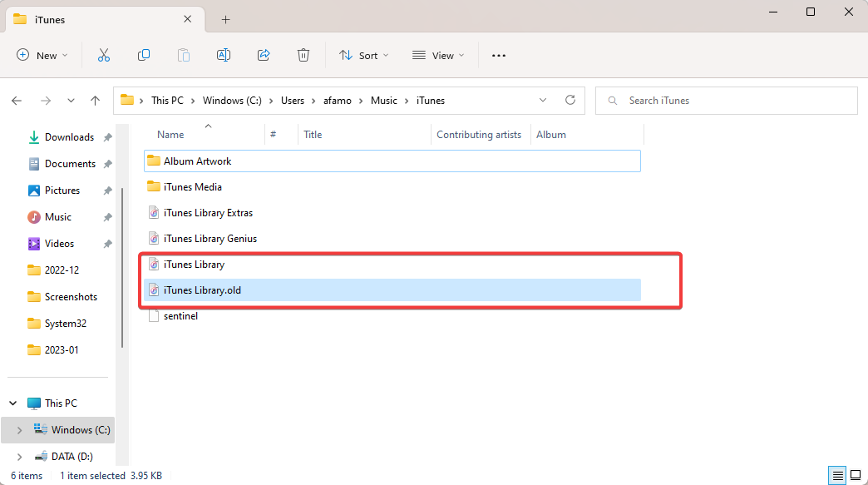Sort by the # column header
This screenshot has width=868, height=485.
[273, 135]
